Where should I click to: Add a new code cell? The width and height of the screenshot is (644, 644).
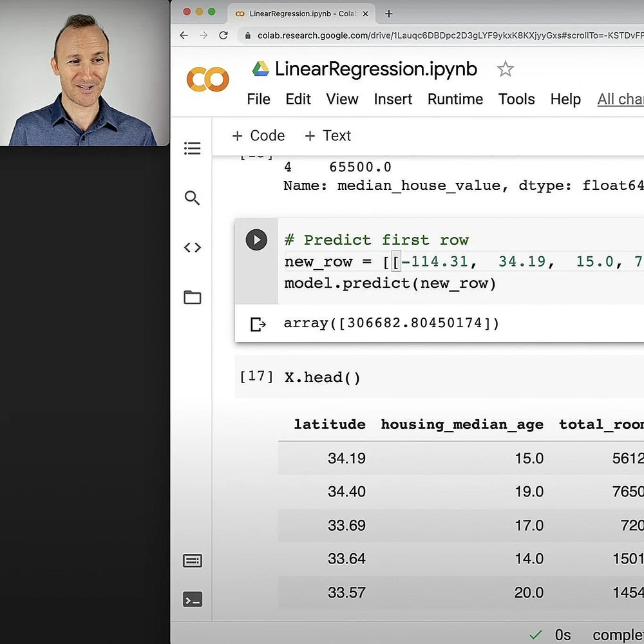click(258, 135)
